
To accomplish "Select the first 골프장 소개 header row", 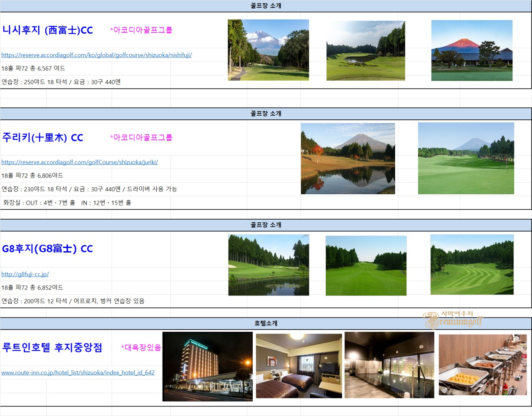I will 266,6.
